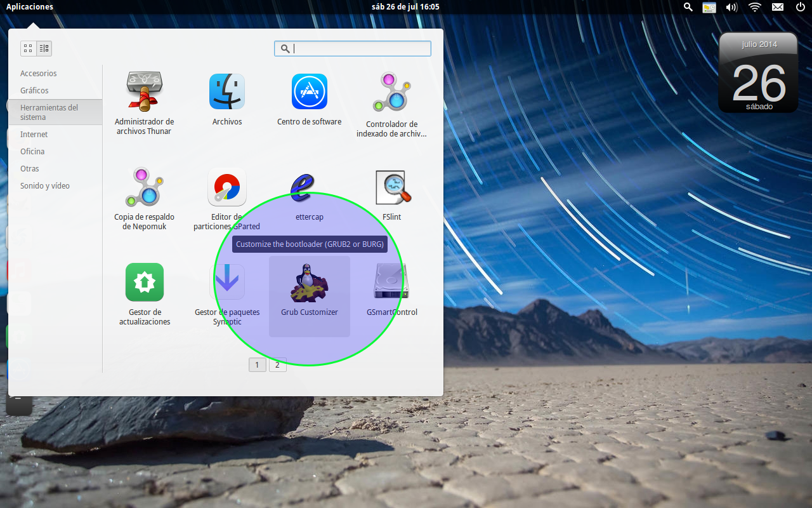Switch to list view layout

(x=44, y=48)
